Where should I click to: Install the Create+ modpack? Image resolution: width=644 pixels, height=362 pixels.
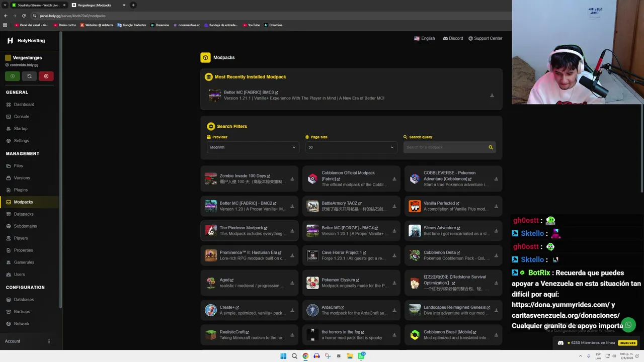click(x=292, y=310)
